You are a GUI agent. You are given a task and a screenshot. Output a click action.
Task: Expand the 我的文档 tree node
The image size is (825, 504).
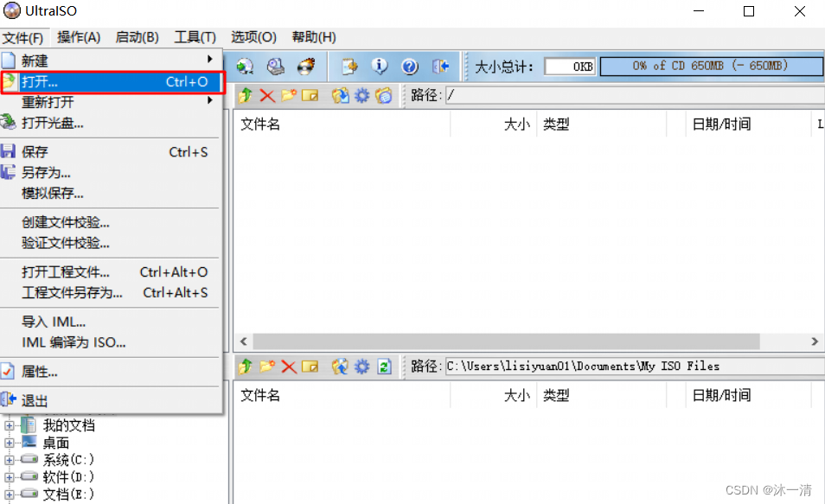9,425
